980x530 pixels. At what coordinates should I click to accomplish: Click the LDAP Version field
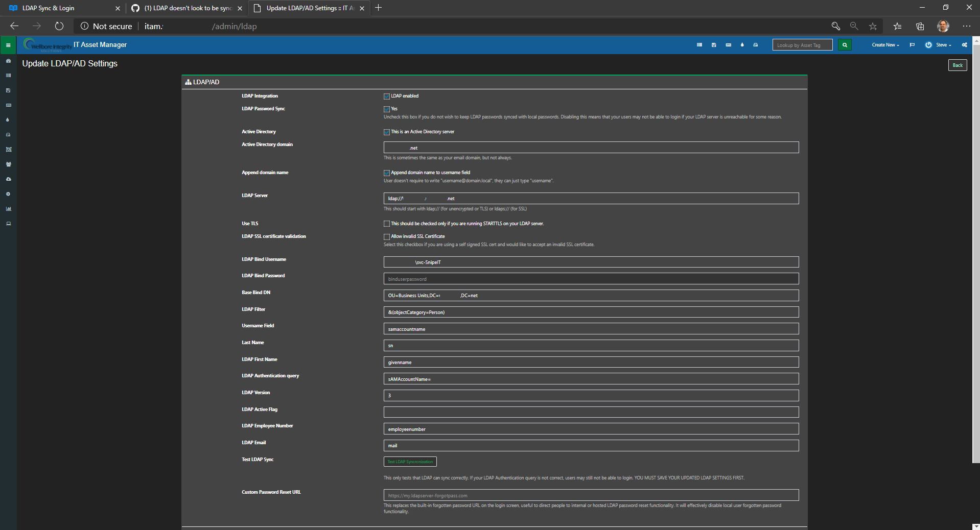click(591, 395)
